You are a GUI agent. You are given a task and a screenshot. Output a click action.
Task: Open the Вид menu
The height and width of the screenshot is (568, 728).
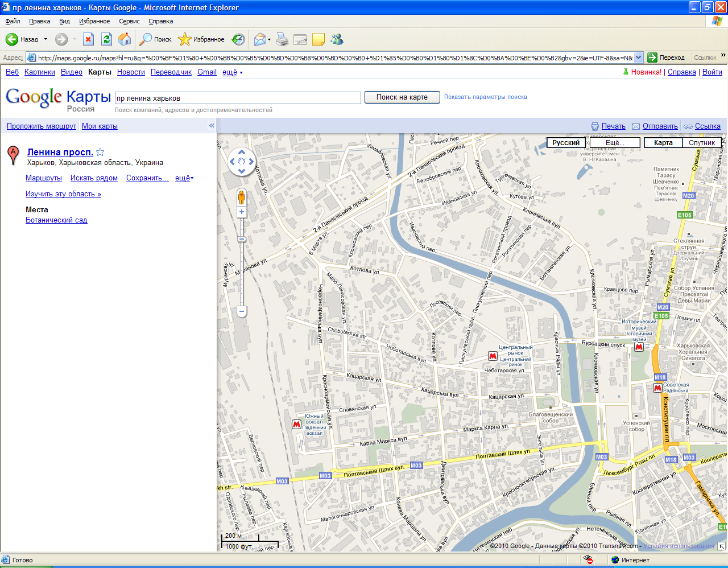(65, 21)
